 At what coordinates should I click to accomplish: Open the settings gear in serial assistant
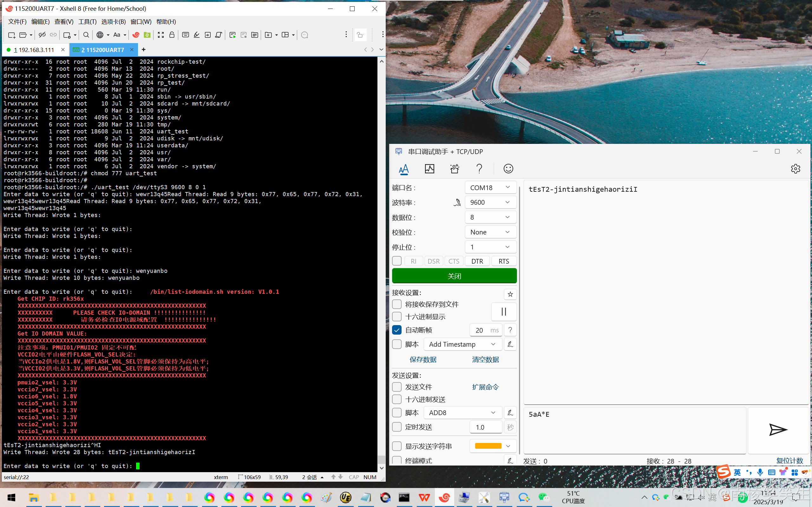point(795,169)
